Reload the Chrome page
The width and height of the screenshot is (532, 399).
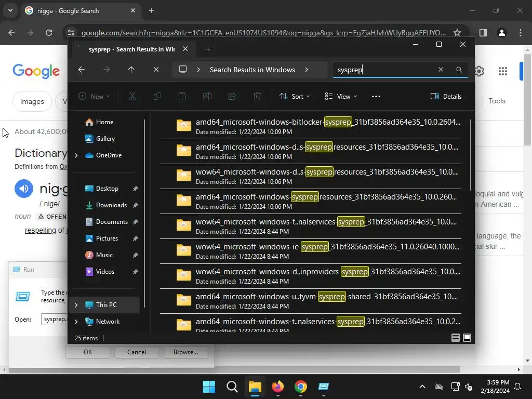(49, 33)
